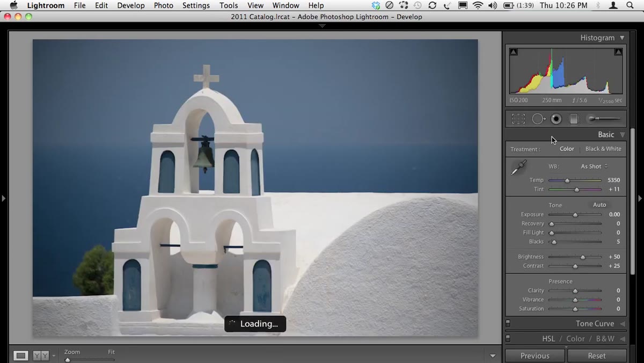Click the Exposure value 0.00 field
Image resolution: width=644 pixels, height=363 pixels.
pos(614,214)
